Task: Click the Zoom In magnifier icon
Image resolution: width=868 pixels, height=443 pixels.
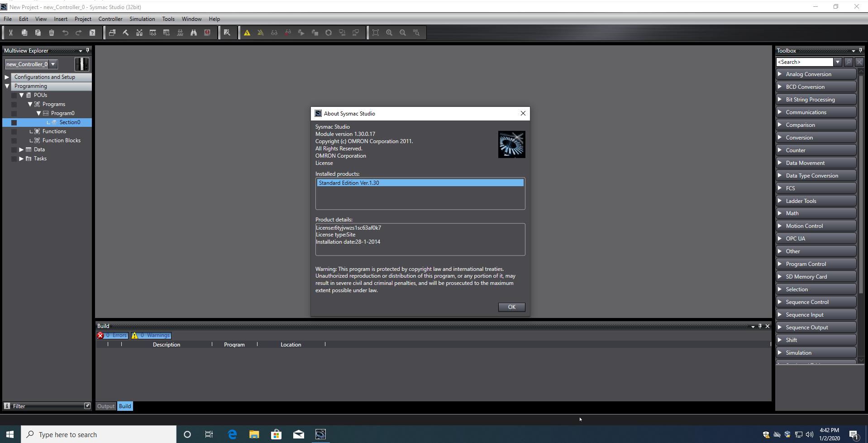Action: [x=389, y=33]
